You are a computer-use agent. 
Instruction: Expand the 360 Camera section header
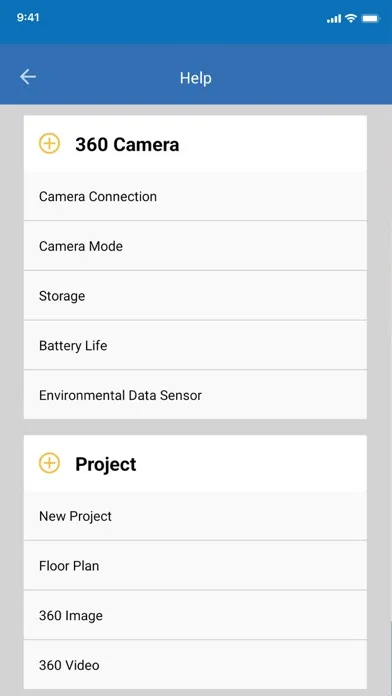tap(195, 144)
